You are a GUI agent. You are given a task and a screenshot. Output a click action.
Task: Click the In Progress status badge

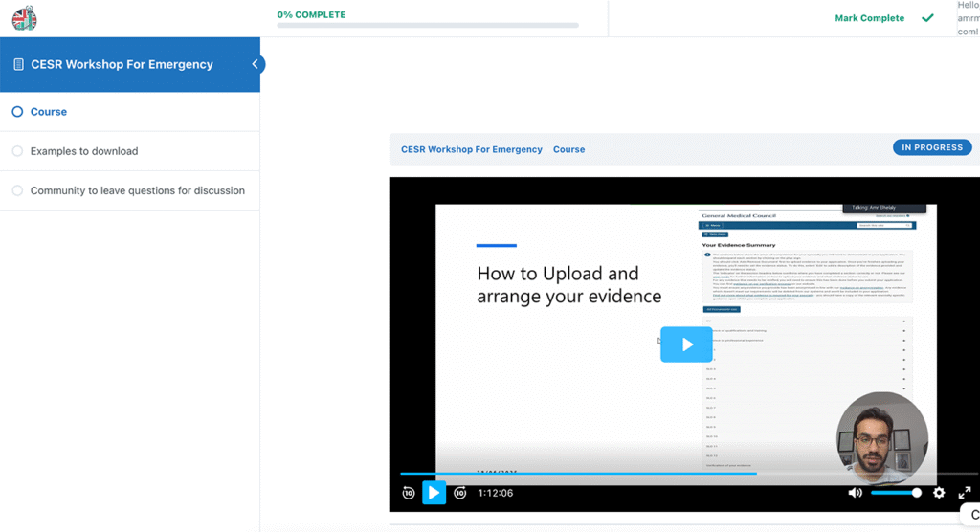point(931,147)
